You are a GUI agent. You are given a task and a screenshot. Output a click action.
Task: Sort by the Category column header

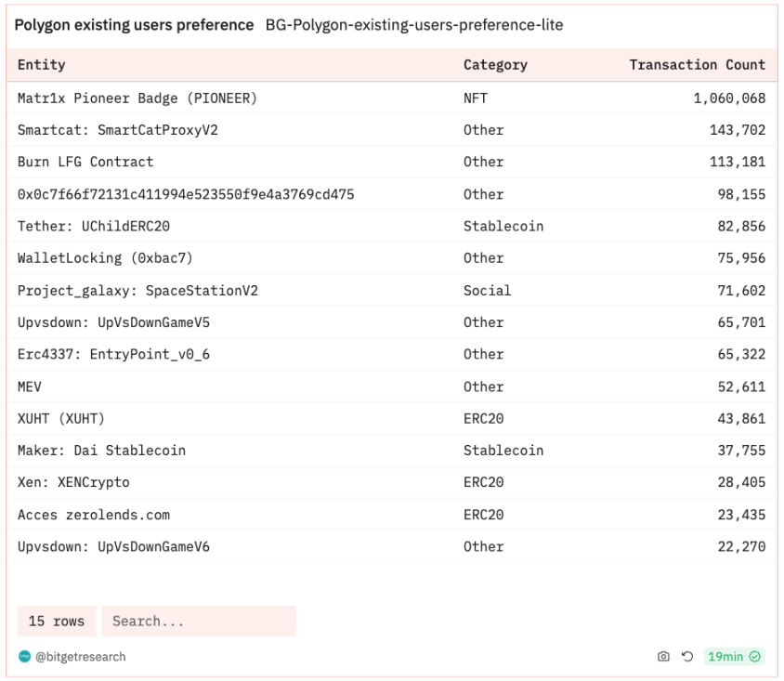pyautogui.click(x=495, y=65)
